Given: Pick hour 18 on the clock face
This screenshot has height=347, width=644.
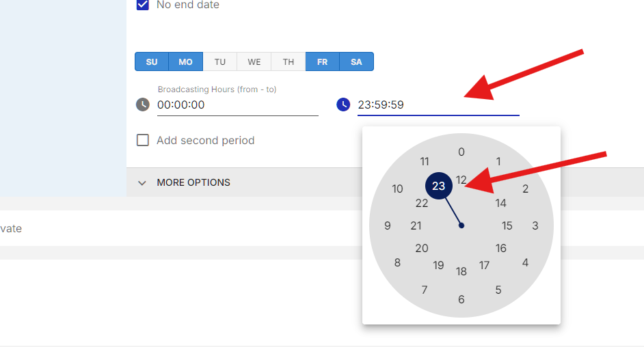Looking at the screenshot, I should coord(461,271).
